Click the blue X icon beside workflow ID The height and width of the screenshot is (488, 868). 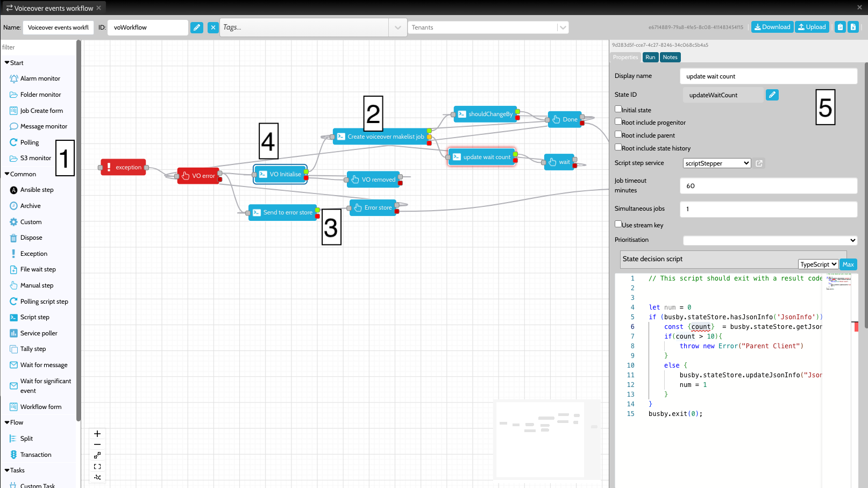point(214,27)
